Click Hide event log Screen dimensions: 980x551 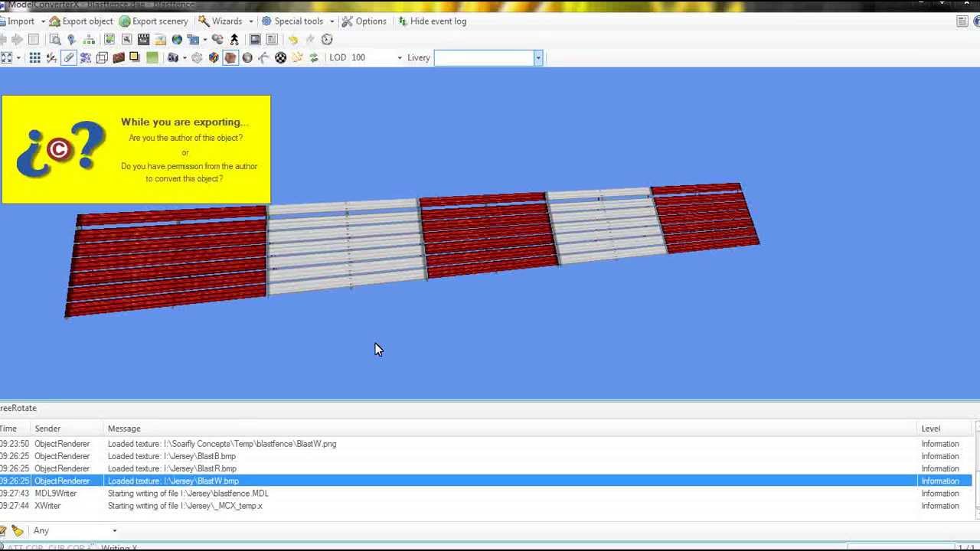(433, 21)
